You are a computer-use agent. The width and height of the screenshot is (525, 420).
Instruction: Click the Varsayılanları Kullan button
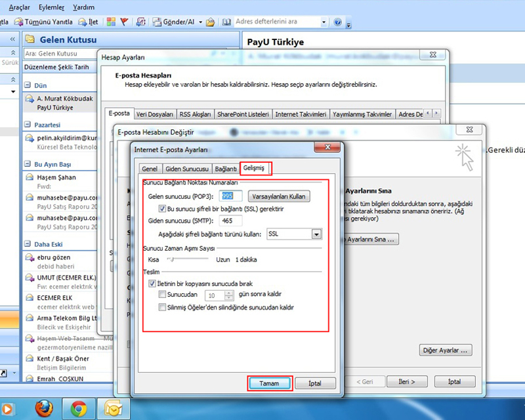[279, 196]
